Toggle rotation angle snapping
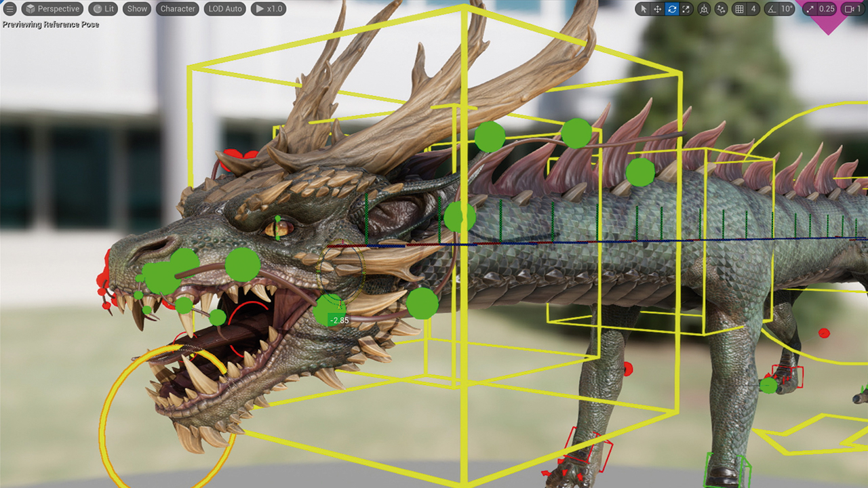 click(x=771, y=9)
